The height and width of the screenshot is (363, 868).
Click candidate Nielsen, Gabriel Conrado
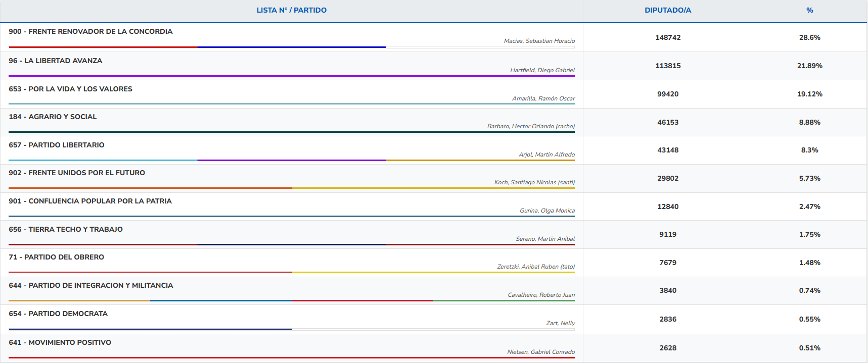pos(540,352)
